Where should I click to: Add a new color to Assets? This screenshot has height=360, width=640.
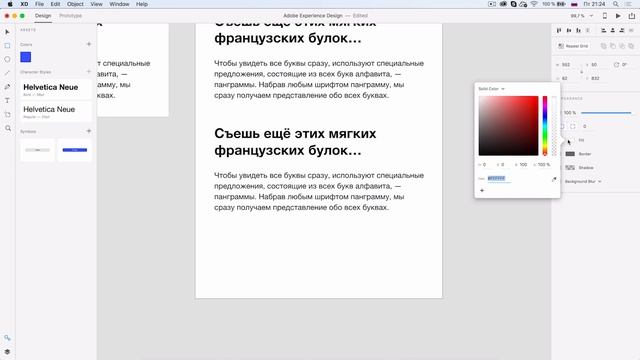(89, 44)
